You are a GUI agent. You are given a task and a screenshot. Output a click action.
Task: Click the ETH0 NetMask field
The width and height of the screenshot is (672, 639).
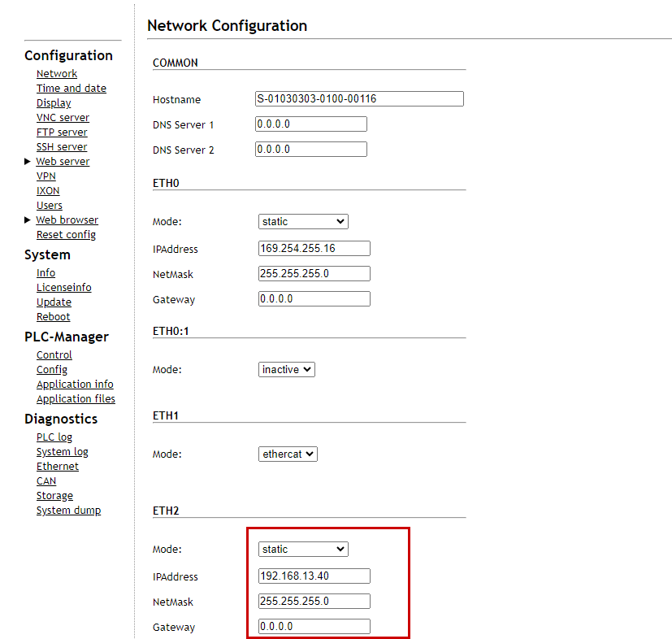coord(314,274)
